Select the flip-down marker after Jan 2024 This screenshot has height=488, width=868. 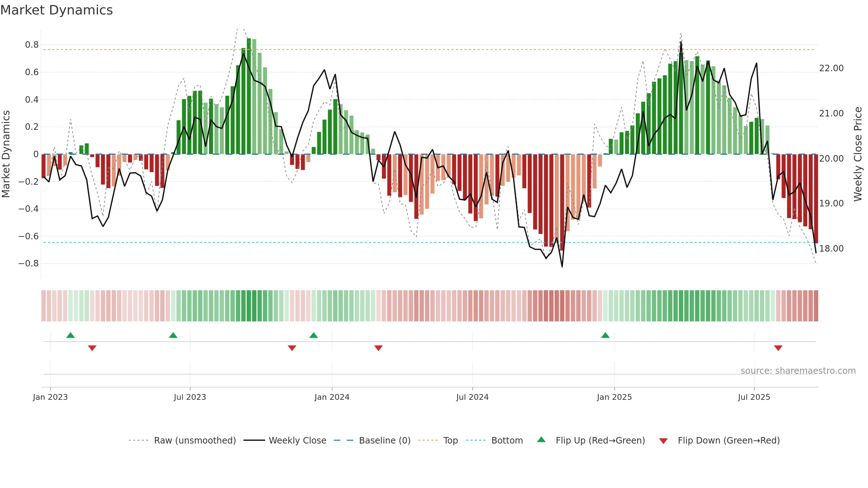379,348
